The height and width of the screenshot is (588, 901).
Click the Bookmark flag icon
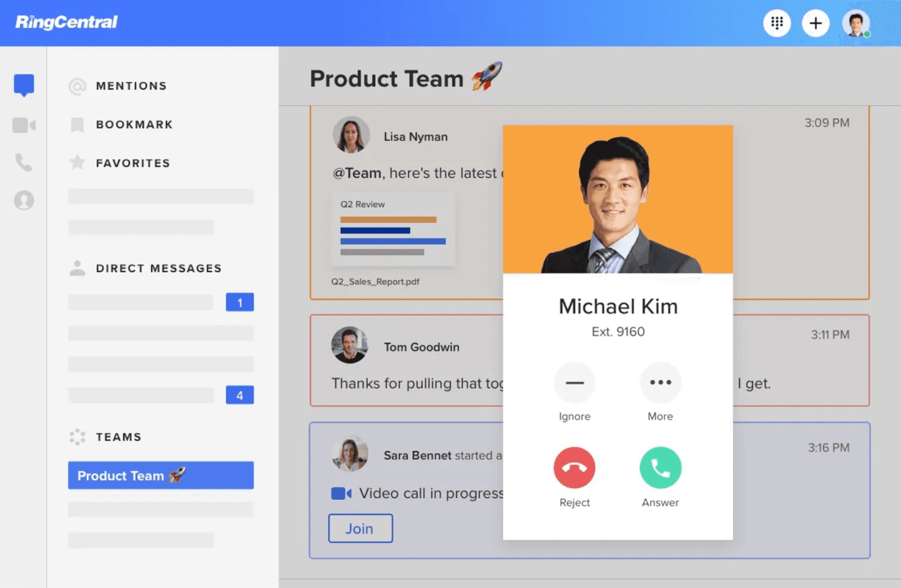tap(77, 124)
